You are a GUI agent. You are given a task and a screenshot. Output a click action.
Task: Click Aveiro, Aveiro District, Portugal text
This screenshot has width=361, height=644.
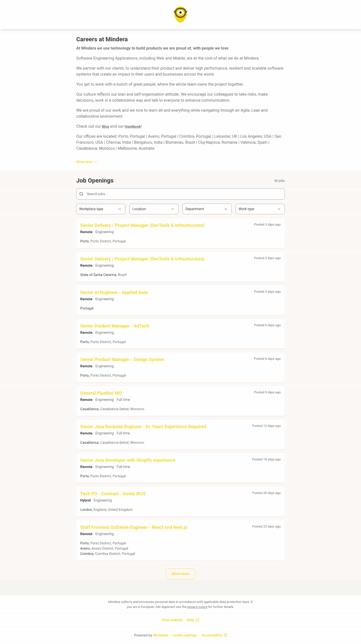click(104, 548)
